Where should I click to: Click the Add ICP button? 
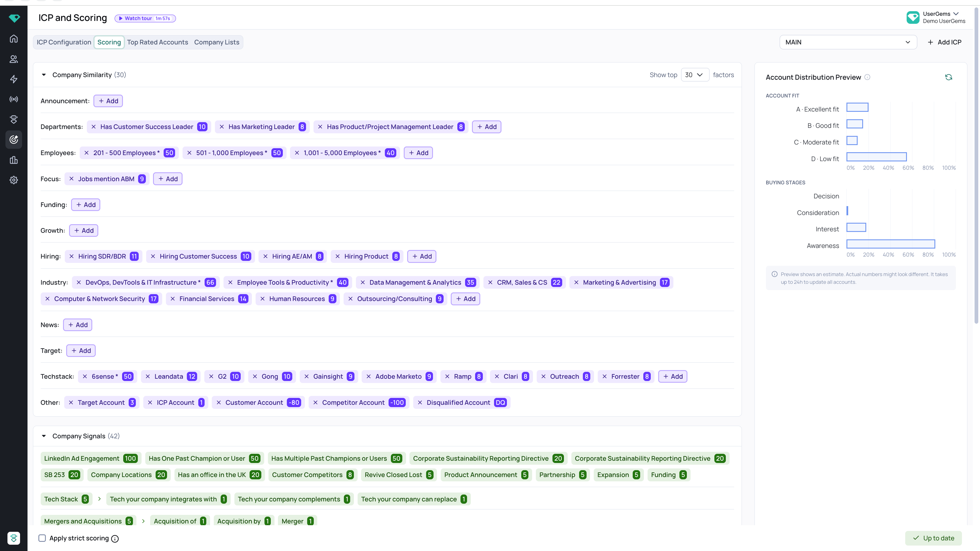(x=945, y=42)
